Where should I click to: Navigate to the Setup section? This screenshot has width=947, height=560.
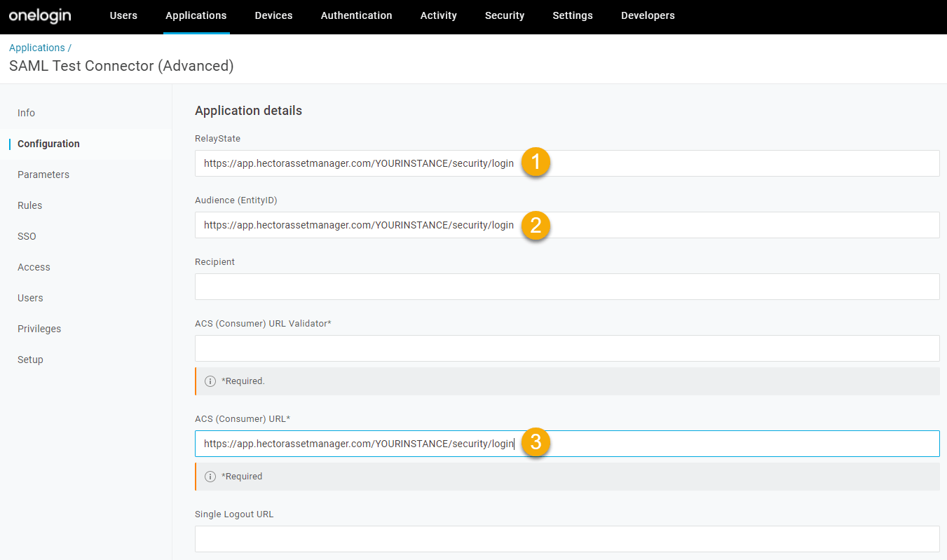30,360
